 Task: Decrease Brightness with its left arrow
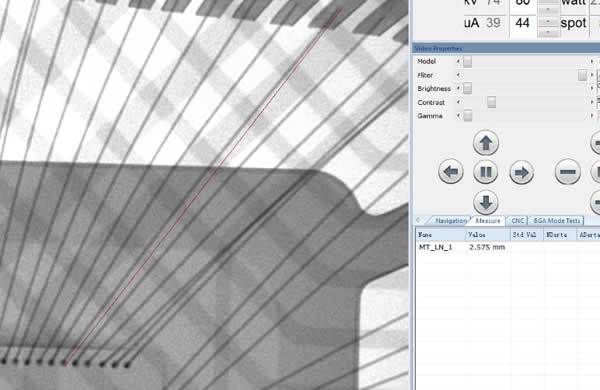click(458, 88)
